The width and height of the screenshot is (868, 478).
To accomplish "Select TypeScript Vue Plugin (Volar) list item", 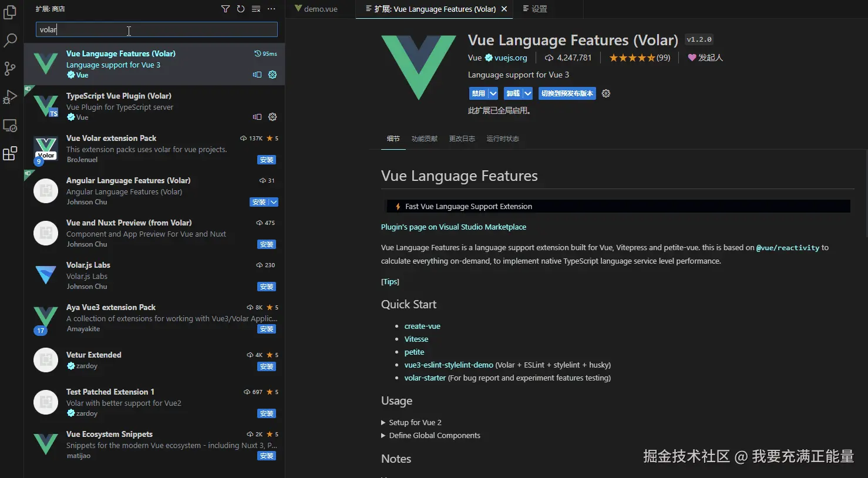I will pyautogui.click(x=154, y=106).
